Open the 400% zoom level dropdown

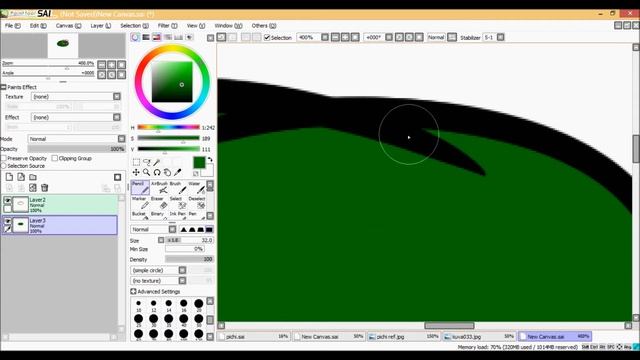[x=325, y=38]
